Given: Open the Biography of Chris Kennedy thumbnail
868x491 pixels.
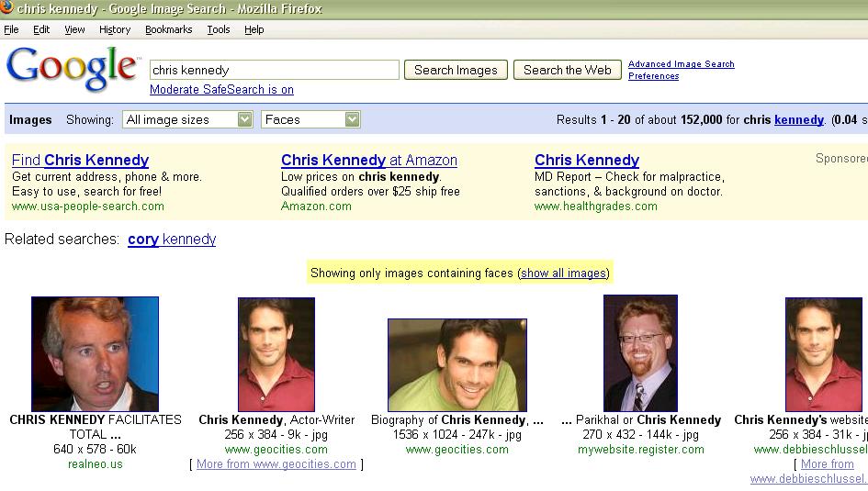Looking at the screenshot, I should 457,365.
